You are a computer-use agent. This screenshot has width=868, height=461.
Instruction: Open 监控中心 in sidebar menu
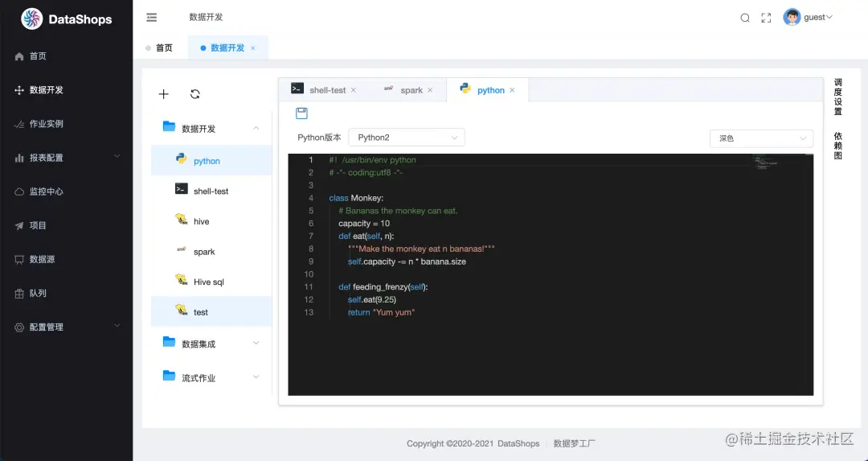coord(67,191)
